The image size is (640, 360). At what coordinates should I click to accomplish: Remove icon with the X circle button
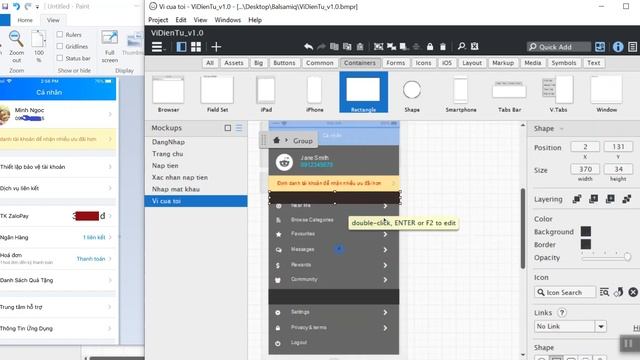coord(633,292)
